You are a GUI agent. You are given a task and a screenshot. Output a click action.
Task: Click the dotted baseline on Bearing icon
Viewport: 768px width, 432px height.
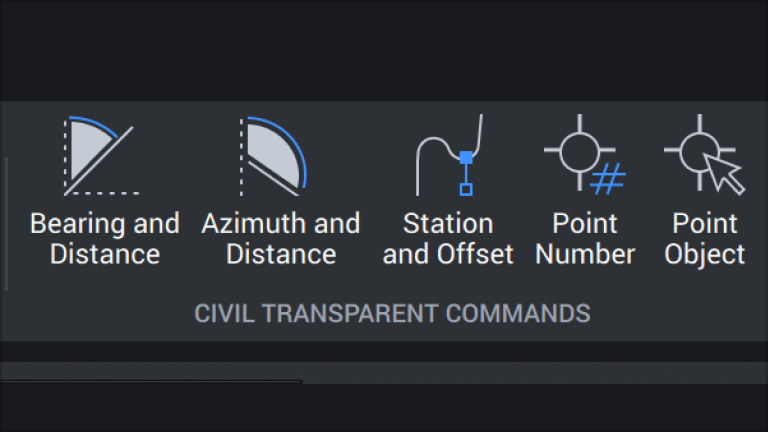102,193
